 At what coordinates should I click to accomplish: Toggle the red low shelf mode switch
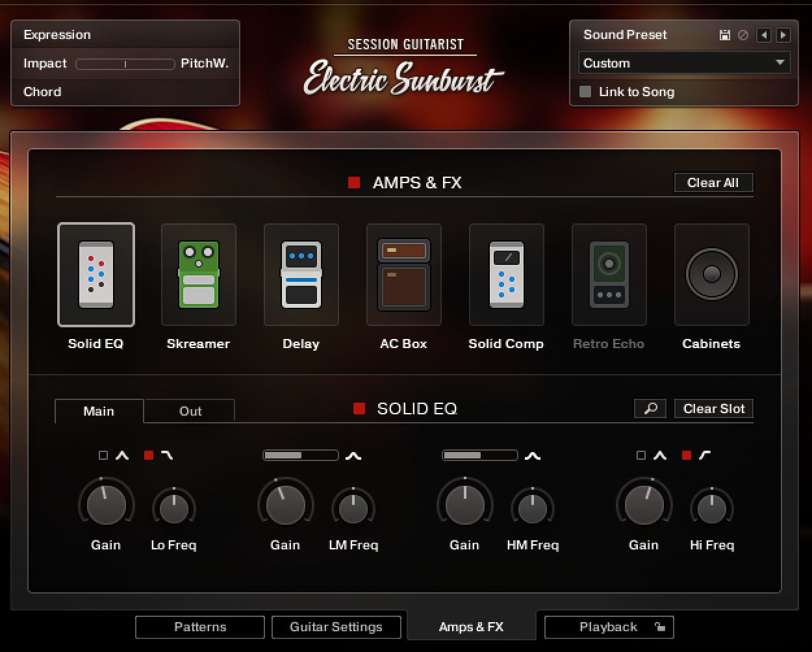point(149,455)
